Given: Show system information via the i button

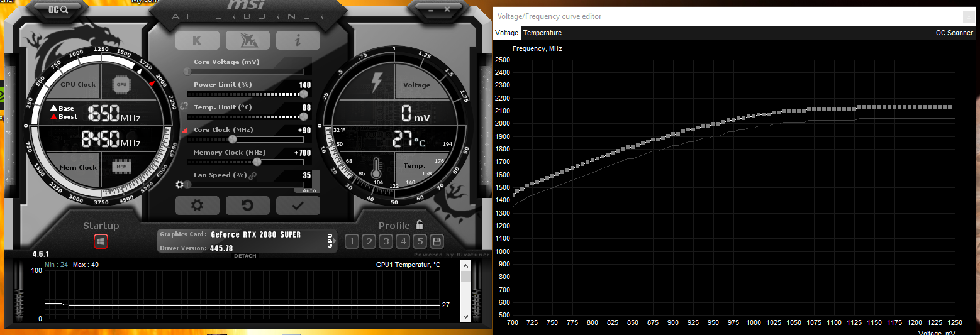Looking at the screenshot, I should (x=298, y=40).
